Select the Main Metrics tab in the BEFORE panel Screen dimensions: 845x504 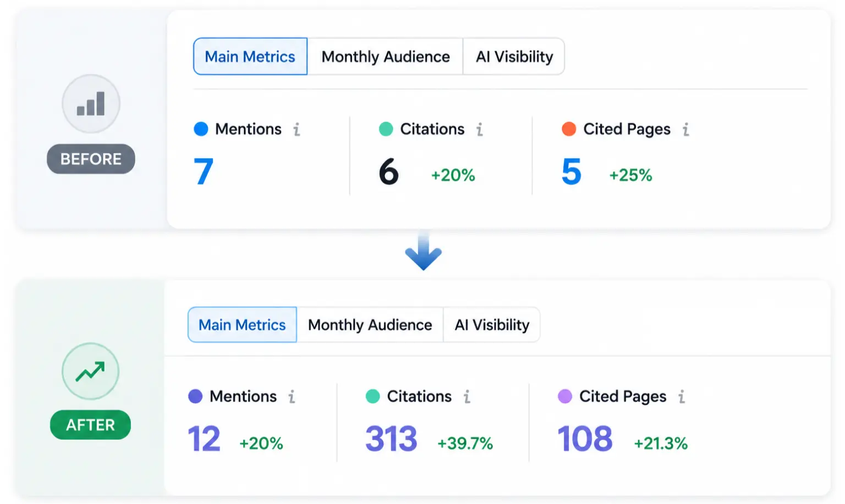[x=250, y=57]
